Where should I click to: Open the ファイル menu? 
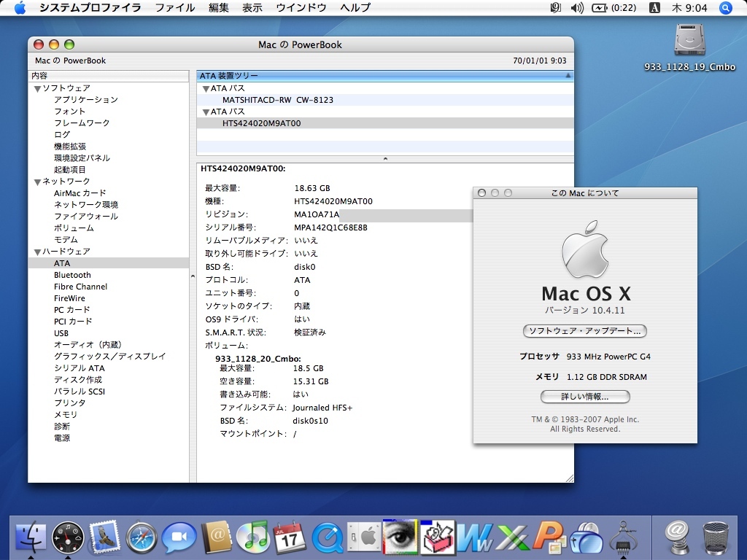tap(175, 8)
